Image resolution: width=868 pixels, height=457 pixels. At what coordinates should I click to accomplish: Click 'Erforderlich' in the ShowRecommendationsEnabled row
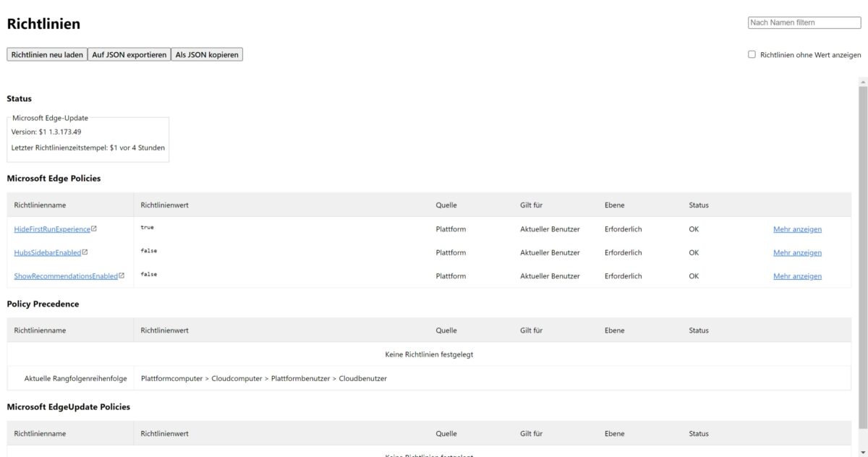[623, 276]
